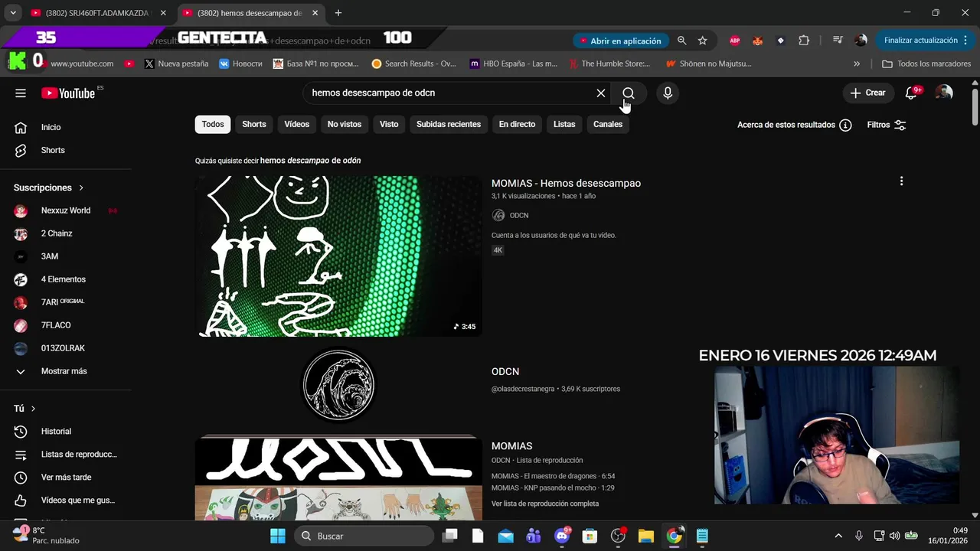980x551 pixels.
Task: Open the YouTube hamburger guide menu
Action: click(21, 93)
